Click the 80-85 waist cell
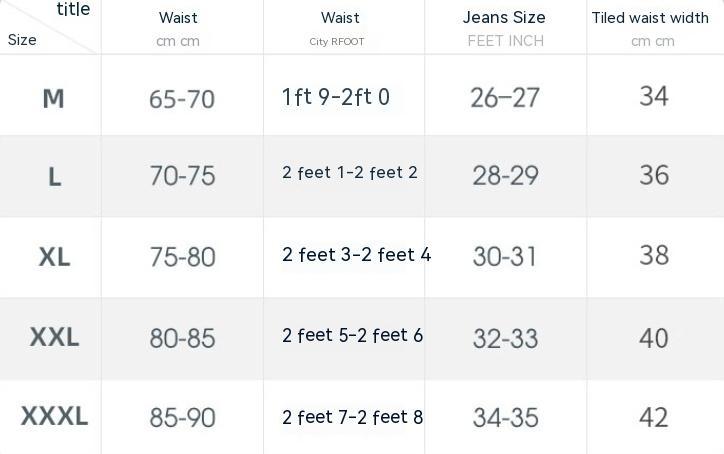This screenshot has height=454, width=724. tap(182, 338)
